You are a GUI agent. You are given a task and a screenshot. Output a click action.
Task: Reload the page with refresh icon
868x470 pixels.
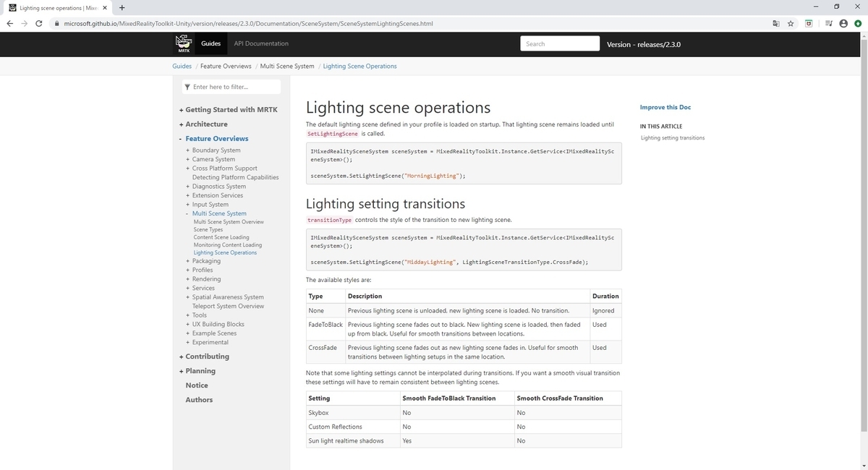click(x=41, y=23)
